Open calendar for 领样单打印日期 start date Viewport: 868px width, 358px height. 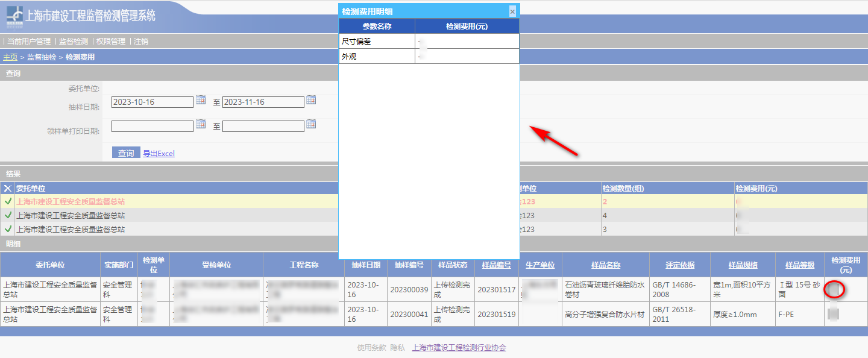point(201,125)
